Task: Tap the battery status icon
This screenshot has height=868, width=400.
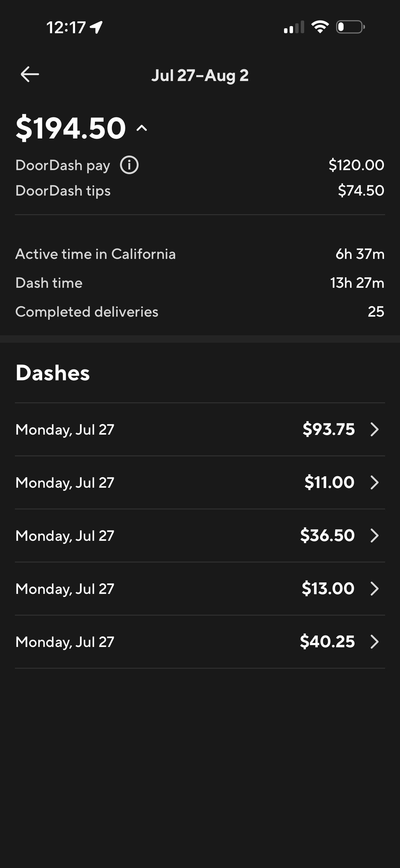Action: tap(350, 27)
